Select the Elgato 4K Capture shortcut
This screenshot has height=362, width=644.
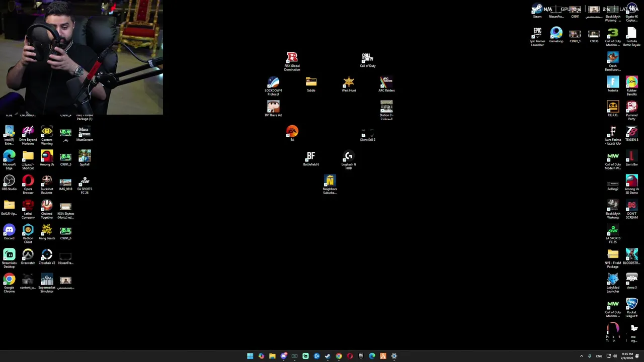coord(631,13)
